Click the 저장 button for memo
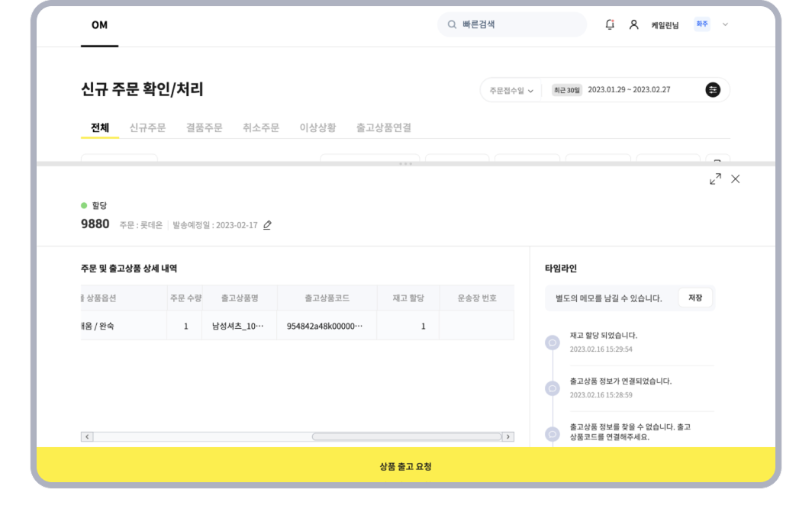The width and height of the screenshot is (812, 531). point(695,298)
